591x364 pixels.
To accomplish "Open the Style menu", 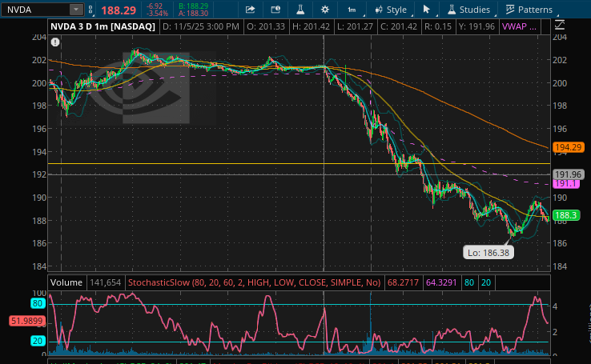I will coord(391,10).
